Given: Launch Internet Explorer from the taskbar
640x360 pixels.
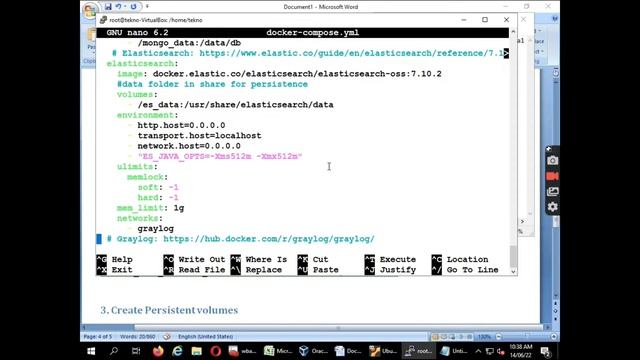Looking at the screenshot, I should click(177, 351).
